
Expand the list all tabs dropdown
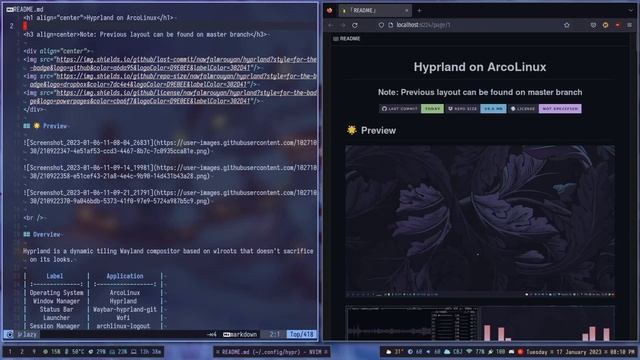tap(631, 10)
